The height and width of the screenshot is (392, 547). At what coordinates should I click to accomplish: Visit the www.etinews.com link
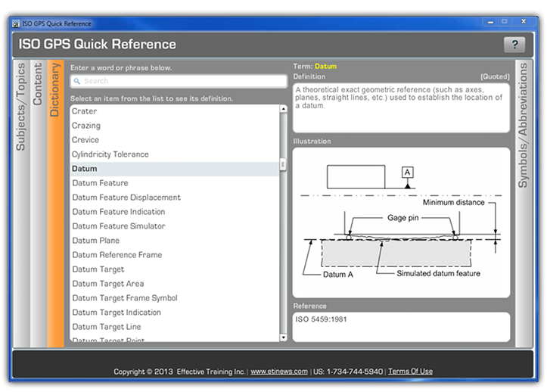tap(279, 372)
